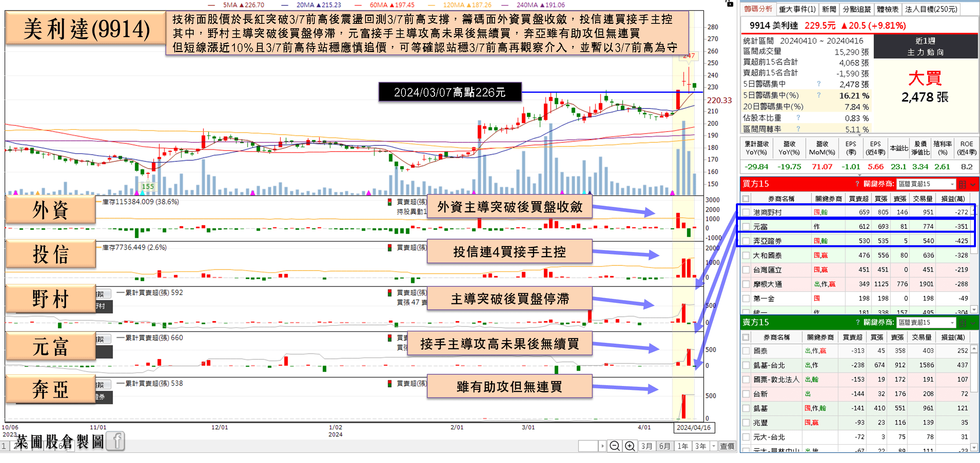Viewport: 980px width, 463px height.
Task: Select the 兆豐 seller name
Action: pyautogui.click(x=760, y=423)
